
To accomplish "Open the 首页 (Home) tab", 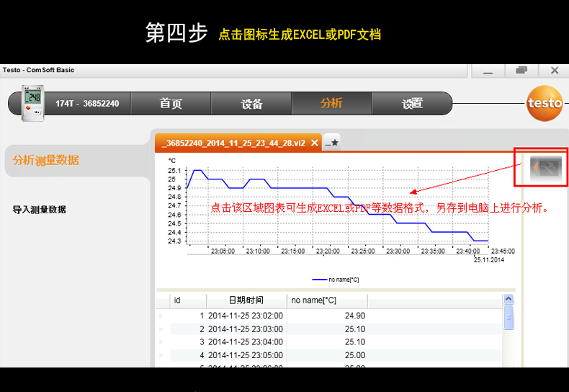I will pos(171,104).
